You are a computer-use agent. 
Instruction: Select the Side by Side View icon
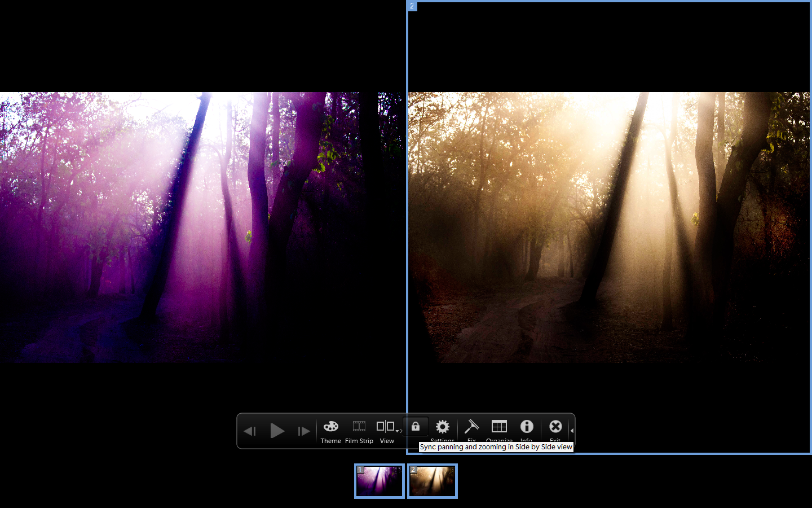click(x=386, y=427)
